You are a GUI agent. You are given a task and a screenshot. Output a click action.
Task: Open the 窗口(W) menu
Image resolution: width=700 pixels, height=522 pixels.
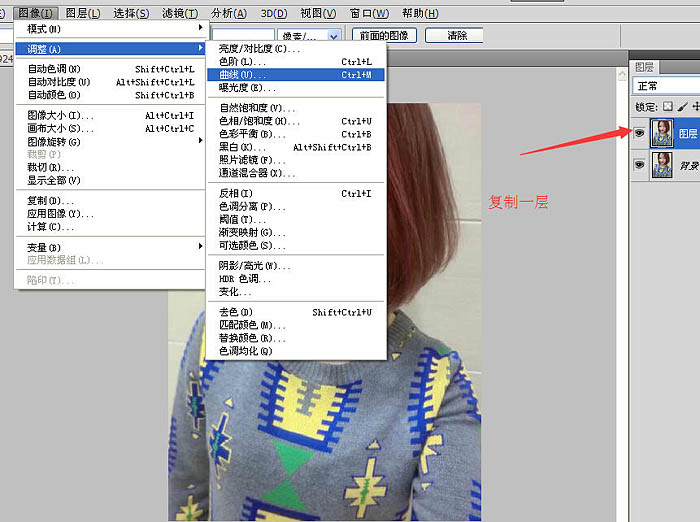point(369,13)
